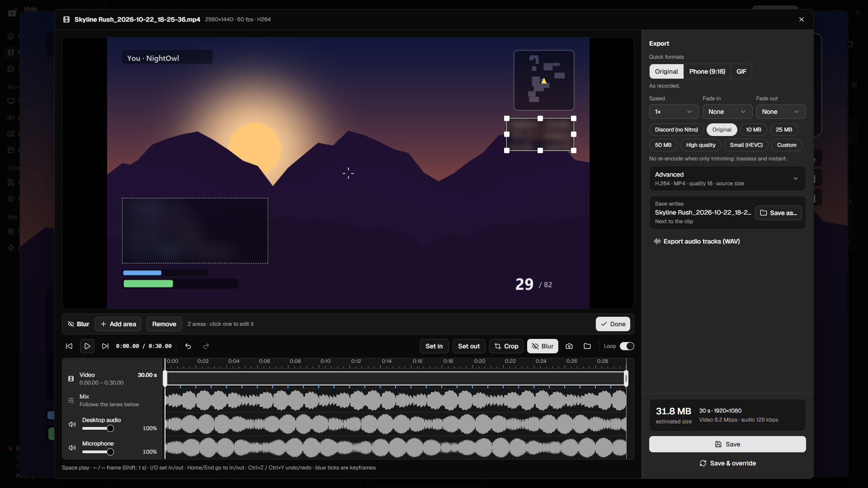The image size is (868, 488).
Task: Adjust the Microphone volume slider
Action: click(x=98, y=452)
